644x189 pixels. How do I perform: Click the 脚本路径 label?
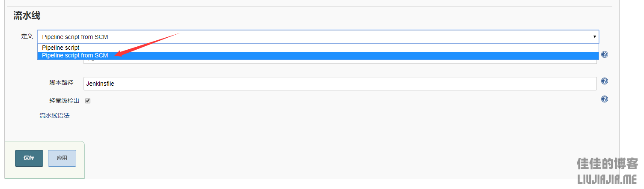(x=61, y=83)
